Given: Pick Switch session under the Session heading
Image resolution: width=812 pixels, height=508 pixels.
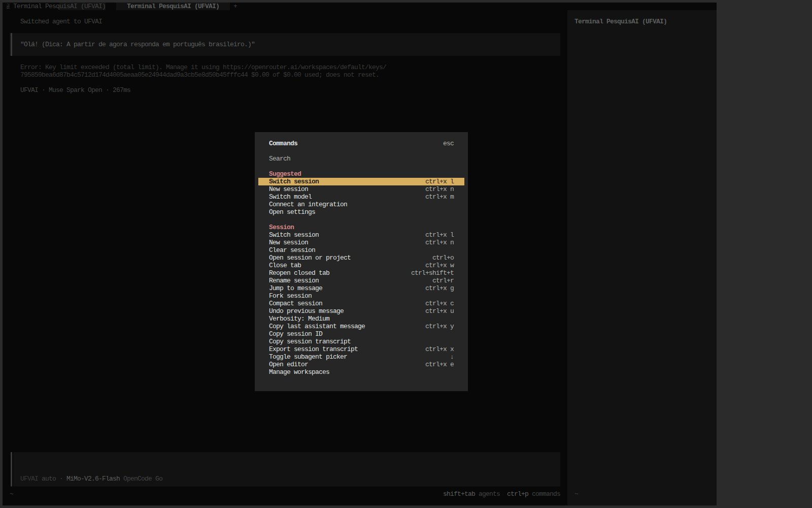Looking at the screenshot, I should (361, 235).
